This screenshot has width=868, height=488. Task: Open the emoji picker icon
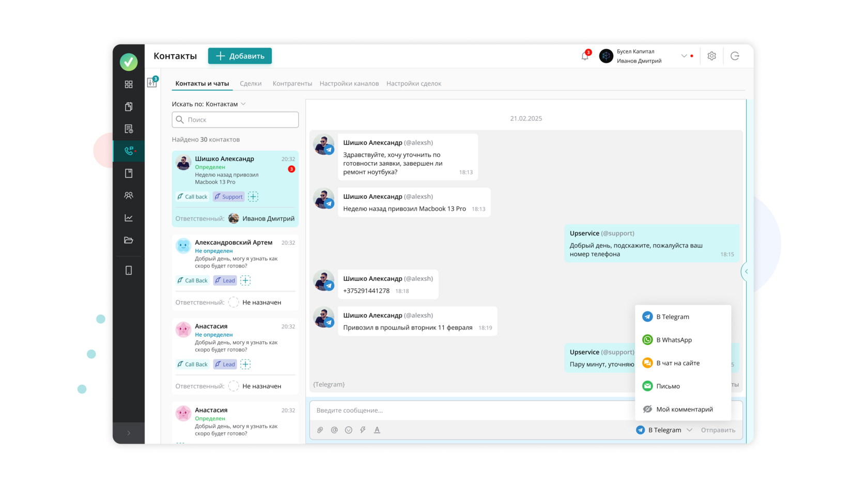349,430
